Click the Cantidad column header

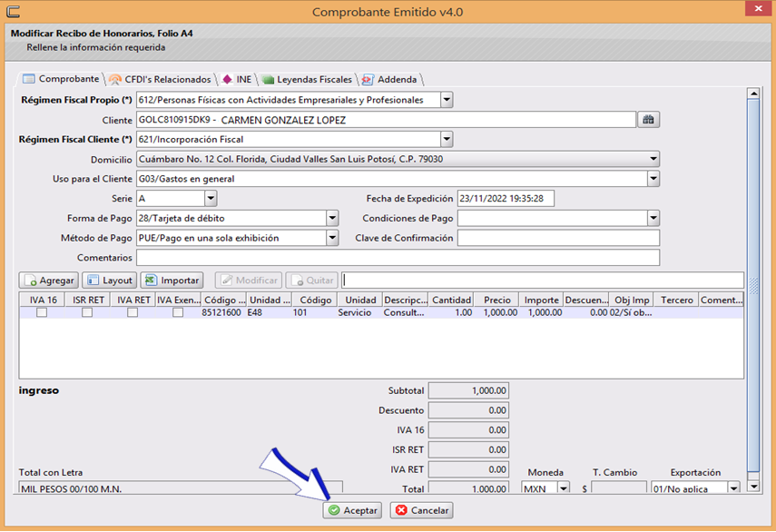(451, 300)
